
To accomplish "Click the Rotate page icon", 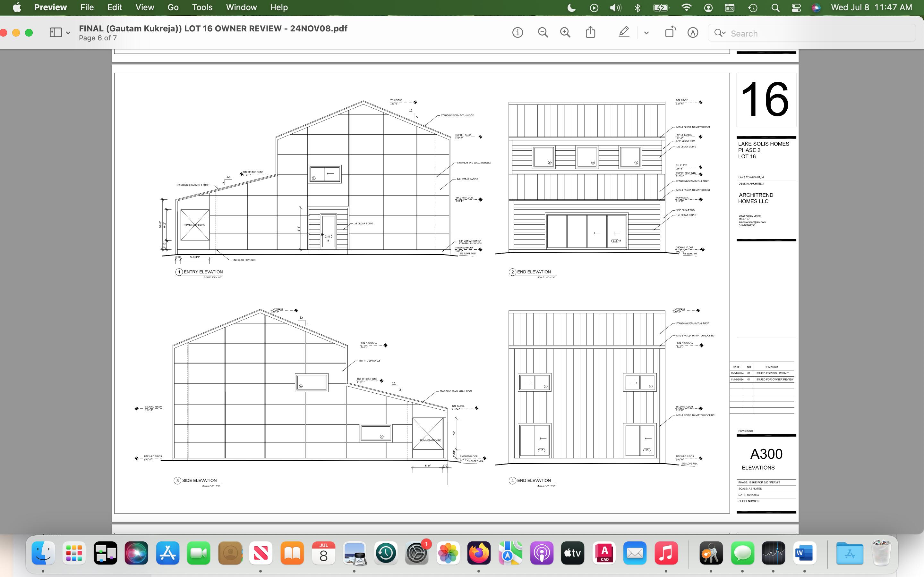I will coord(670,32).
